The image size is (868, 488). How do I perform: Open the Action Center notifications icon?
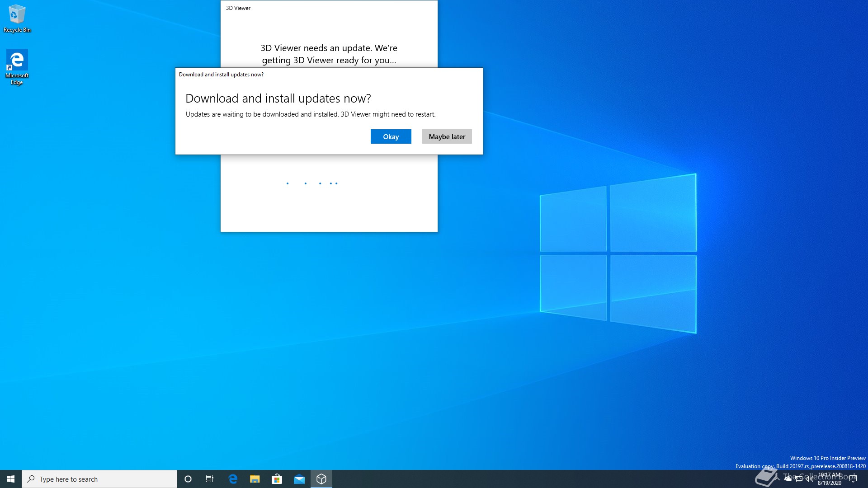coord(853,479)
